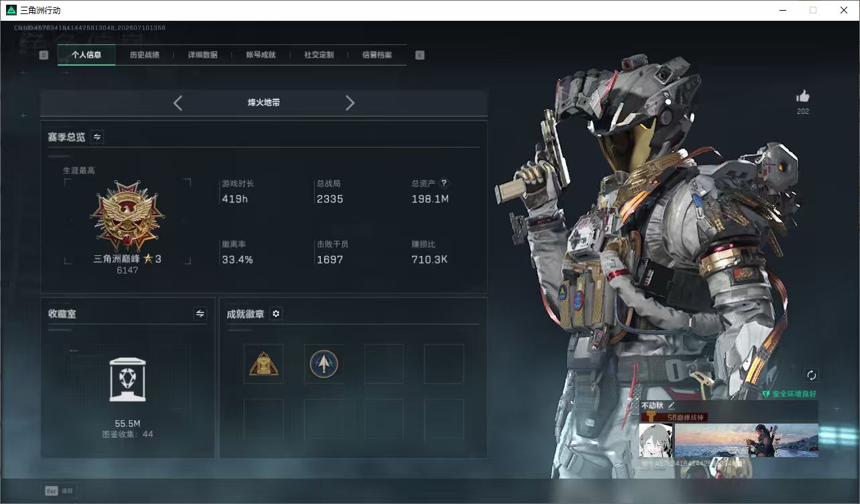Image resolution: width=860 pixels, height=504 pixels.
Task: Click the 烽火地带 mode selector label
Action: 264,103
